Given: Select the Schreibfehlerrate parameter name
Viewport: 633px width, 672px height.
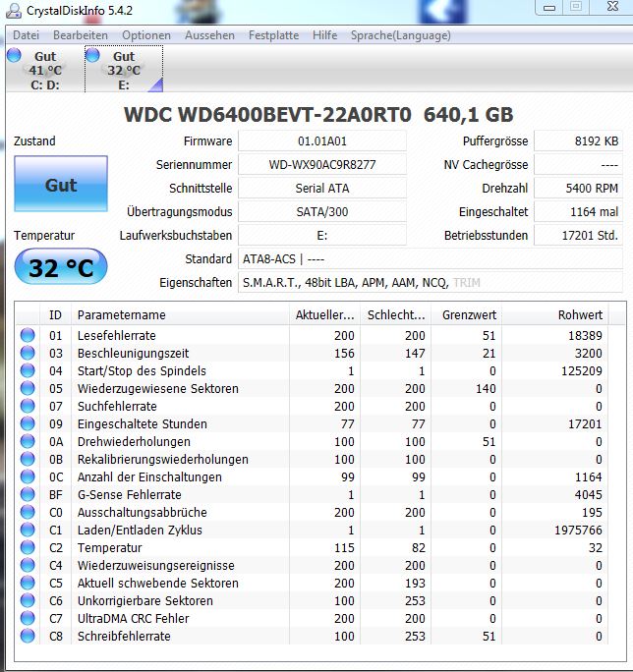Looking at the screenshot, I should coord(124,636).
